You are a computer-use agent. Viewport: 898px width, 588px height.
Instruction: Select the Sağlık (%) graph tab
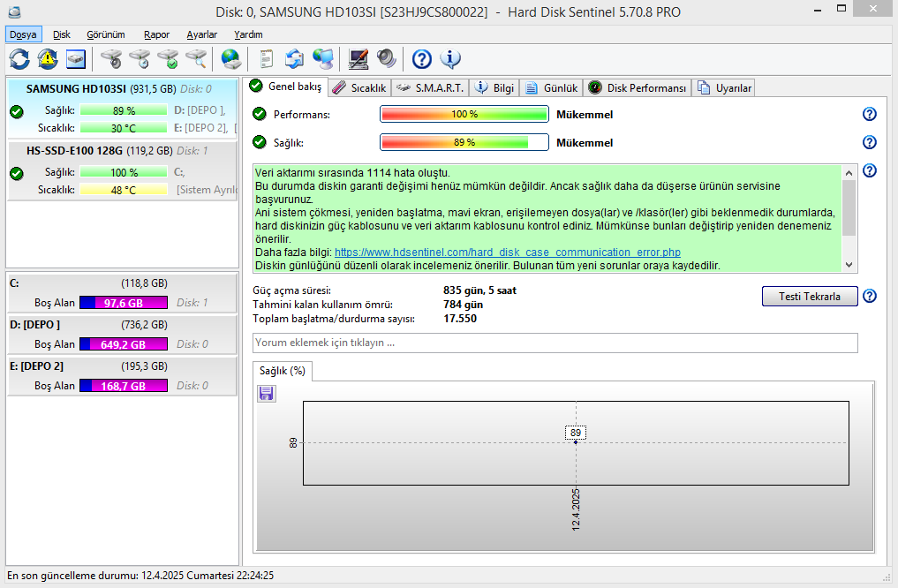pyautogui.click(x=283, y=371)
